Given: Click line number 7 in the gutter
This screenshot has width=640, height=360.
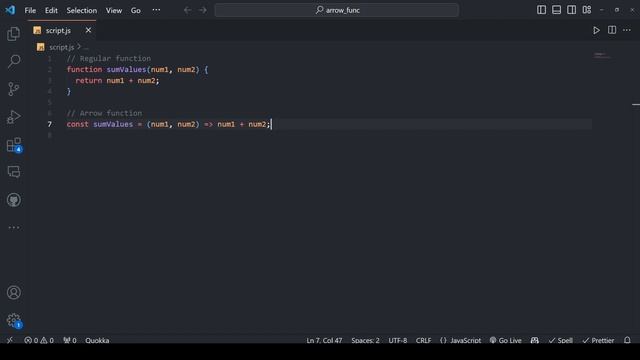Looking at the screenshot, I should coord(49,124).
